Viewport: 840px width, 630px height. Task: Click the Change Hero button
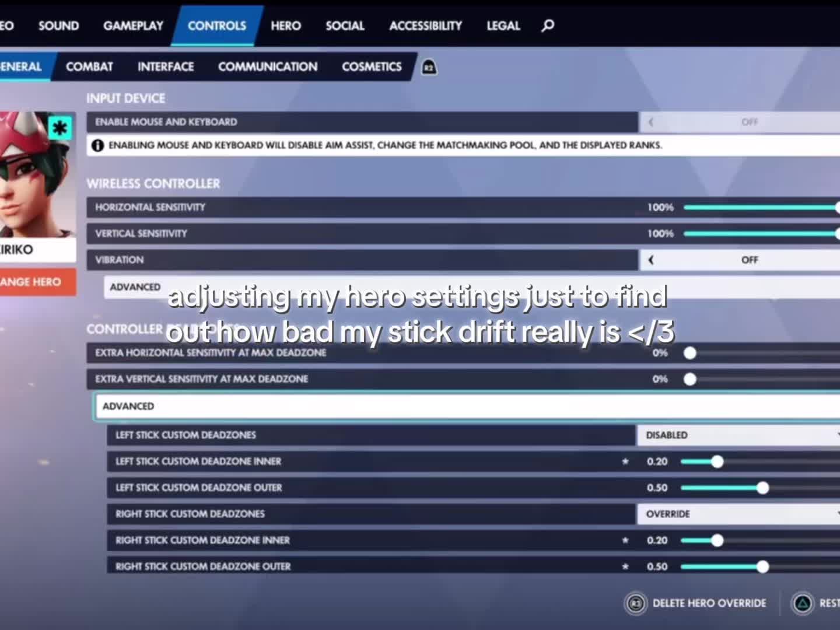click(x=38, y=282)
